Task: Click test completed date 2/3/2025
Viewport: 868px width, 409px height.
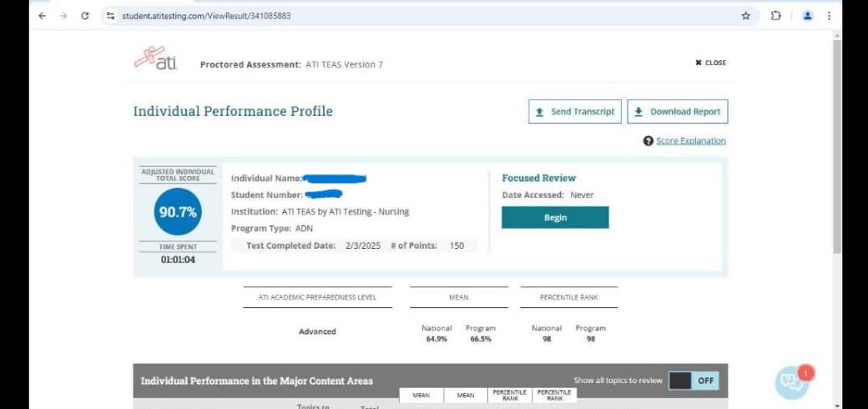Action: coord(362,245)
